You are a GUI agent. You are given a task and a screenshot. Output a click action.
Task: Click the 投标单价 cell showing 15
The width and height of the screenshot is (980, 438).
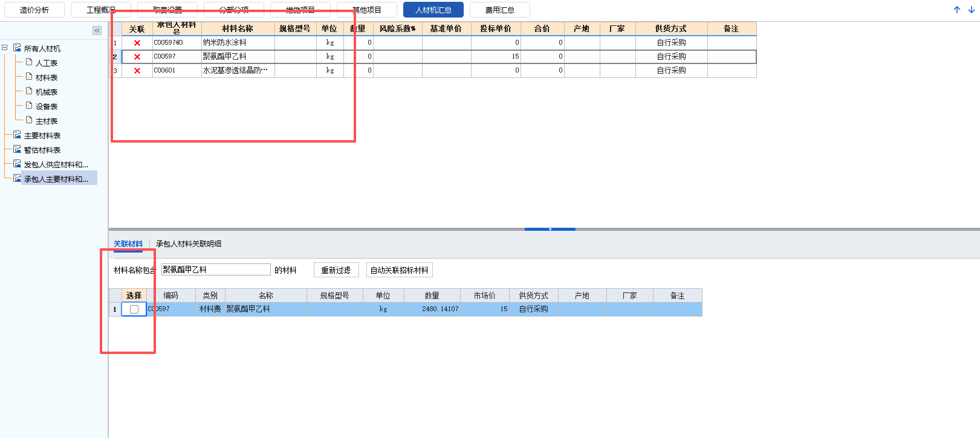click(496, 56)
